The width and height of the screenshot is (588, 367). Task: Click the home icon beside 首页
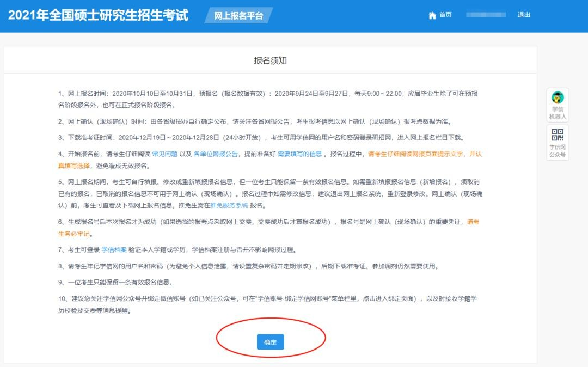click(432, 15)
